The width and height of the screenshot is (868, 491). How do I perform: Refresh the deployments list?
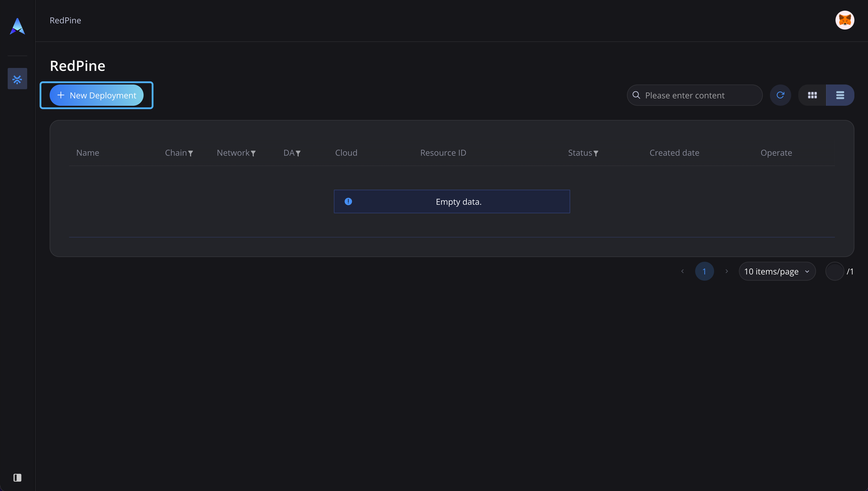(x=780, y=95)
